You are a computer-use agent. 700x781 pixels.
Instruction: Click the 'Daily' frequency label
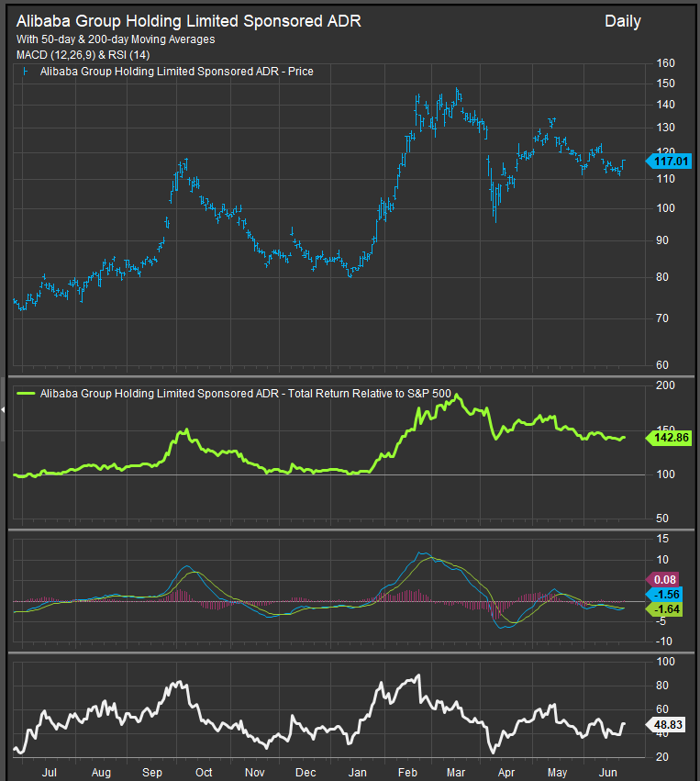pos(622,21)
